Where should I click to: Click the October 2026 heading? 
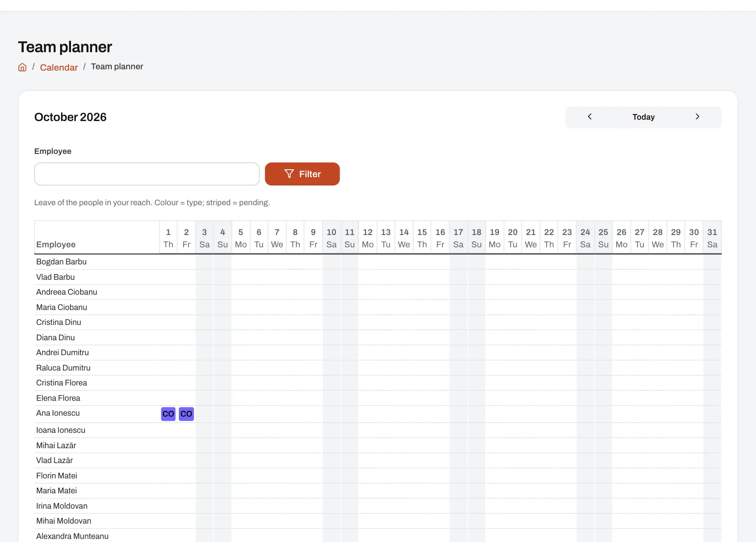(x=70, y=117)
